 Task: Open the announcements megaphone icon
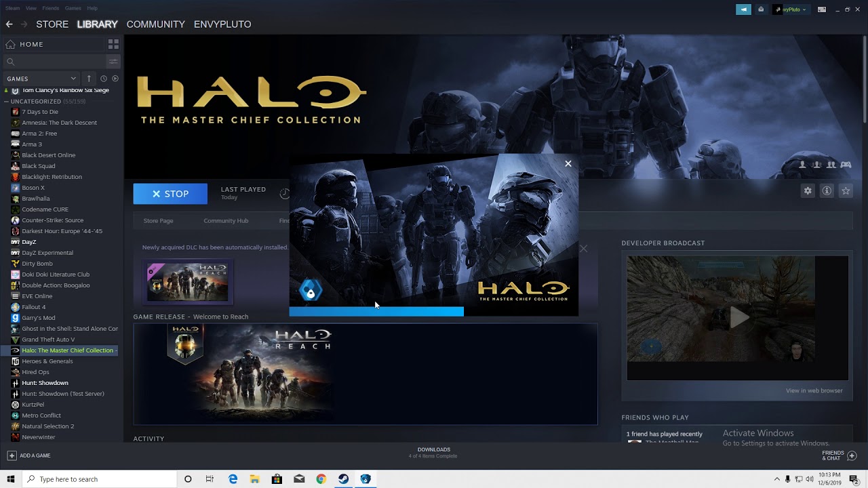tap(744, 9)
